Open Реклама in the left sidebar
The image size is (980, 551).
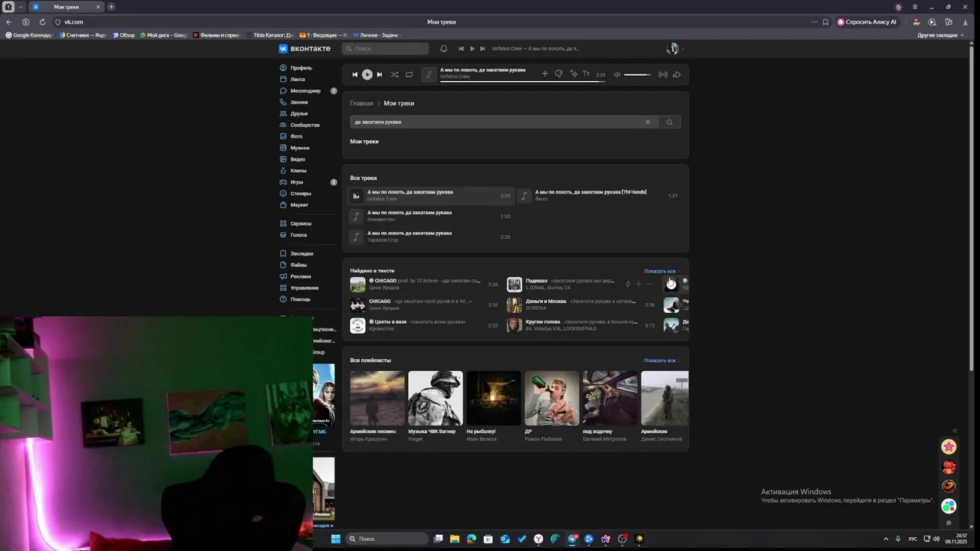tap(301, 276)
